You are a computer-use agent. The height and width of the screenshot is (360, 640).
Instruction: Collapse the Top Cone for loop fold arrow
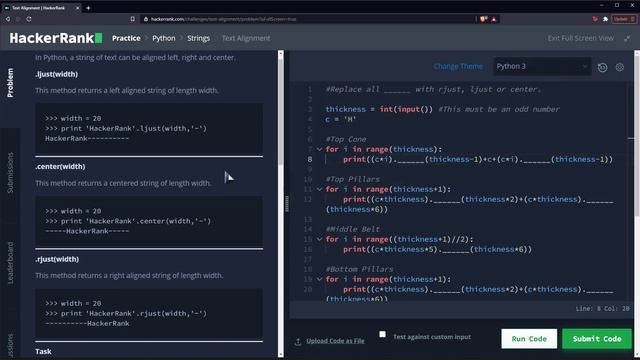[x=320, y=149]
